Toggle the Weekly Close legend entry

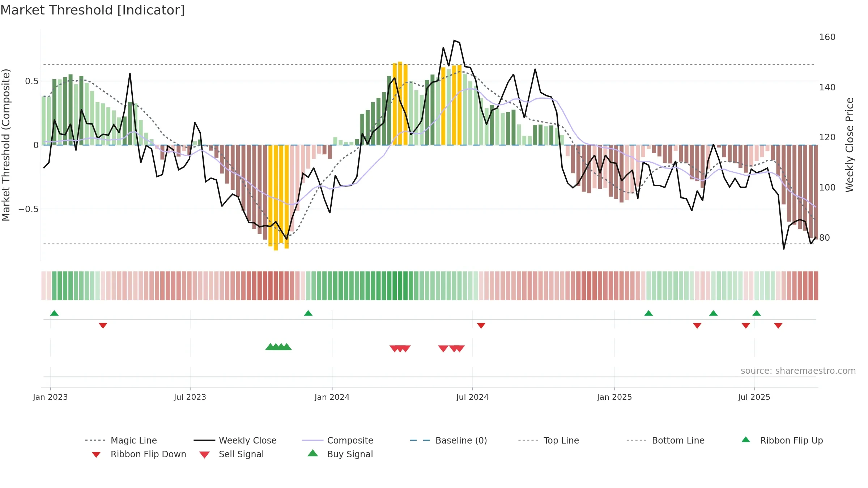pos(235,440)
